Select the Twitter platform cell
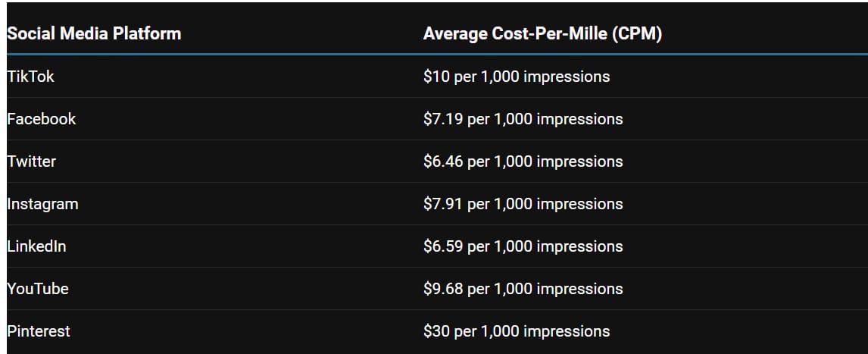The image size is (868, 354). tap(31, 161)
